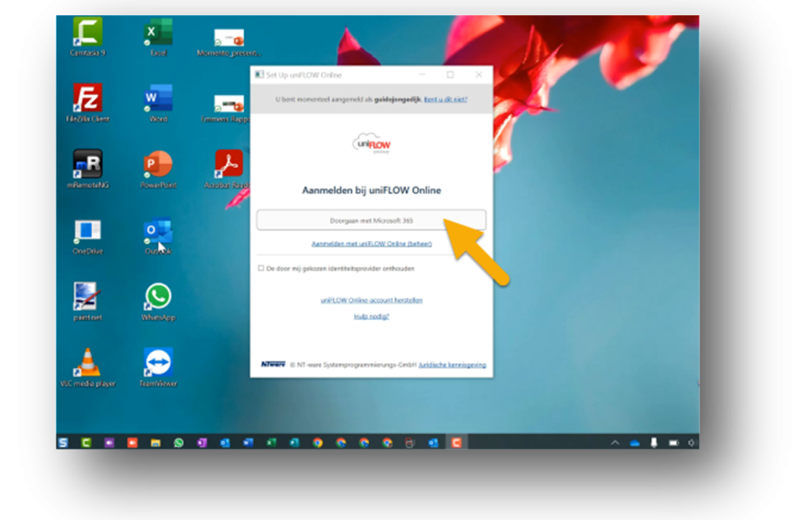This screenshot has width=812, height=520.
Task: Minimize the Set Up uniFLOW Online window
Action: pos(422,75)
